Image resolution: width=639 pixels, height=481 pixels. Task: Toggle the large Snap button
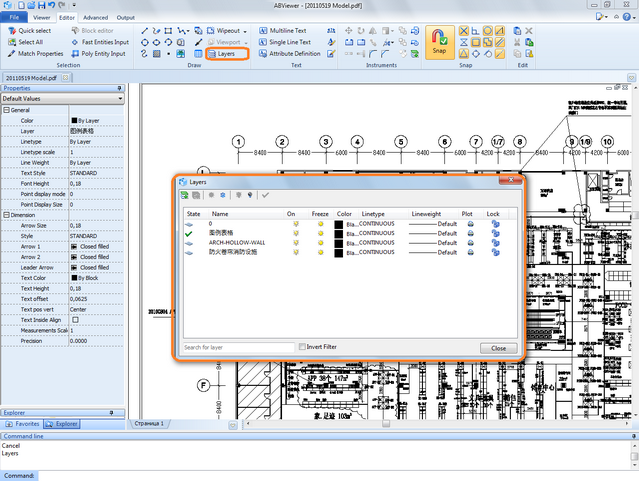[x=439, y=42]
